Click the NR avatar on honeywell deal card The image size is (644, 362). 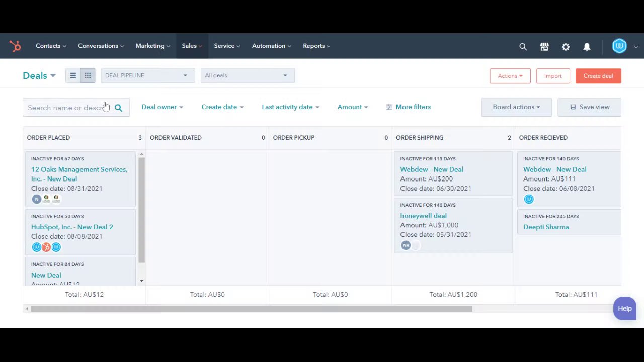coord(406,245)
